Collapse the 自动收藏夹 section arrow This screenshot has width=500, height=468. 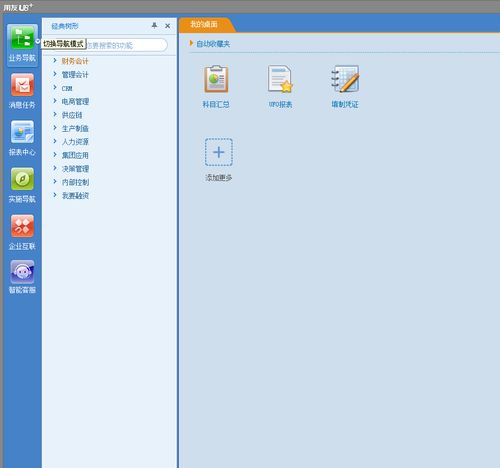pyautogui.click(x=191, y=43)
